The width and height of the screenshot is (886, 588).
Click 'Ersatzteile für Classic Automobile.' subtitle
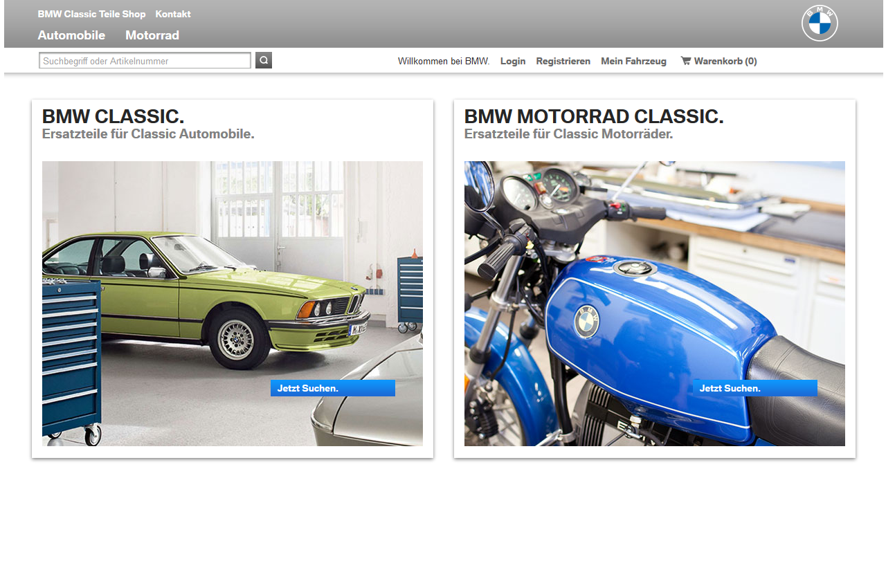[148, 134]
